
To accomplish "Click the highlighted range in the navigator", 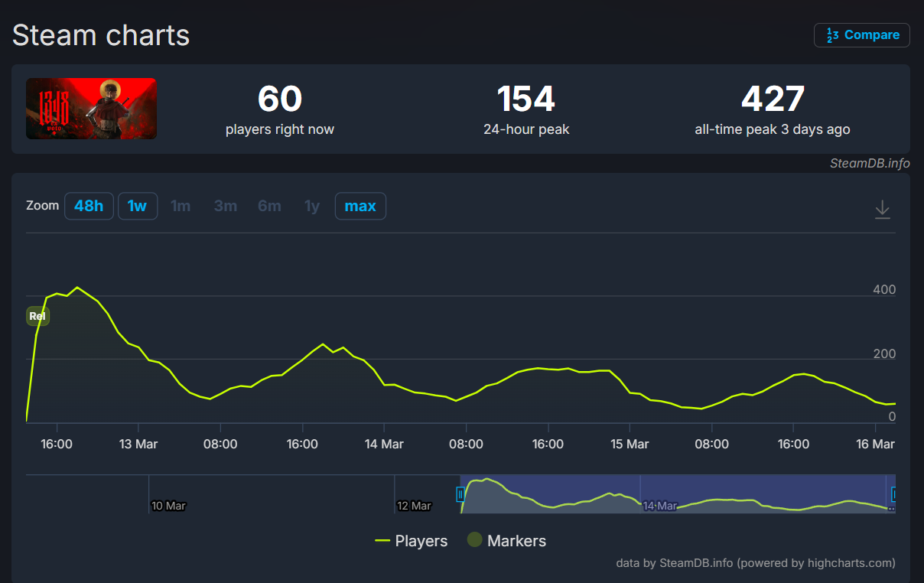I will [677, 493].
